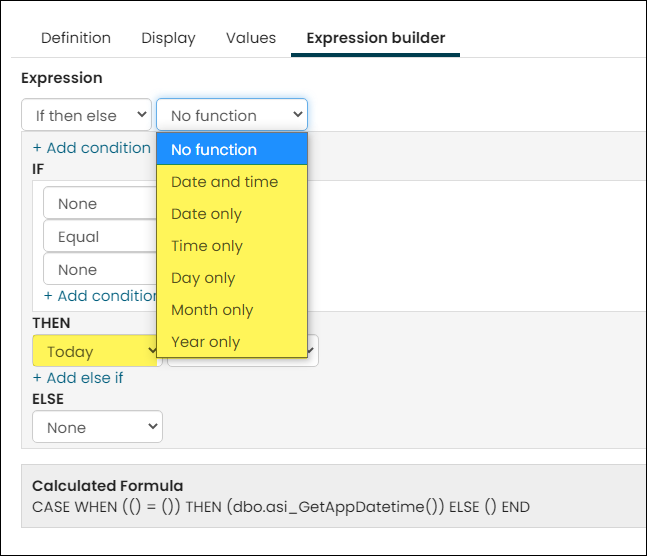Image resolution: width=647 pixels, height=556 pixels.
Task: Open the first None dropdown under IF
Action: pyautogui.click(x=100, y=203)
